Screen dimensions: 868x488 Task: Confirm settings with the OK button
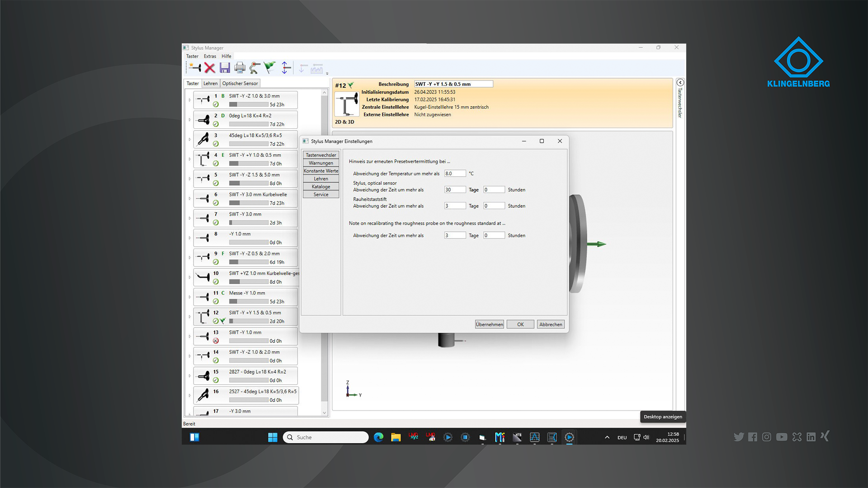click(520, 324)
